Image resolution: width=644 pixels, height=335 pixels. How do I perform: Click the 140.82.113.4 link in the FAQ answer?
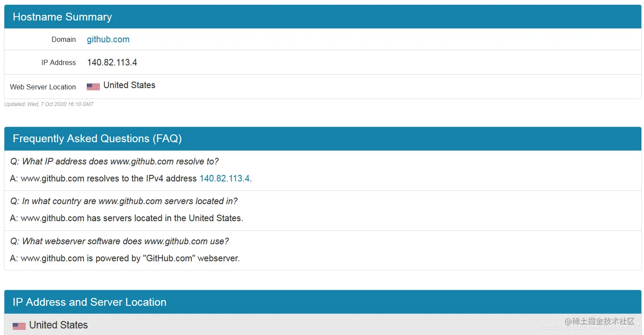click(x=225, y=178)
